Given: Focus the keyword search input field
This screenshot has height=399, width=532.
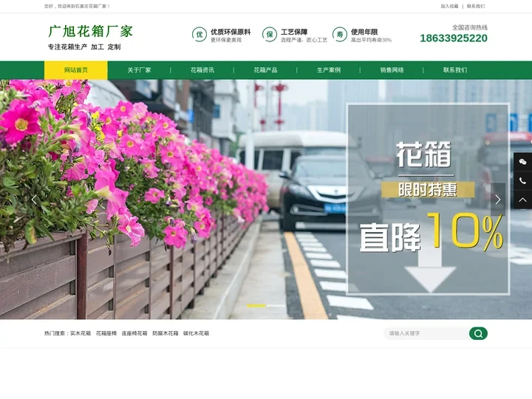Looking at the screenshot, I should (426, 333).
